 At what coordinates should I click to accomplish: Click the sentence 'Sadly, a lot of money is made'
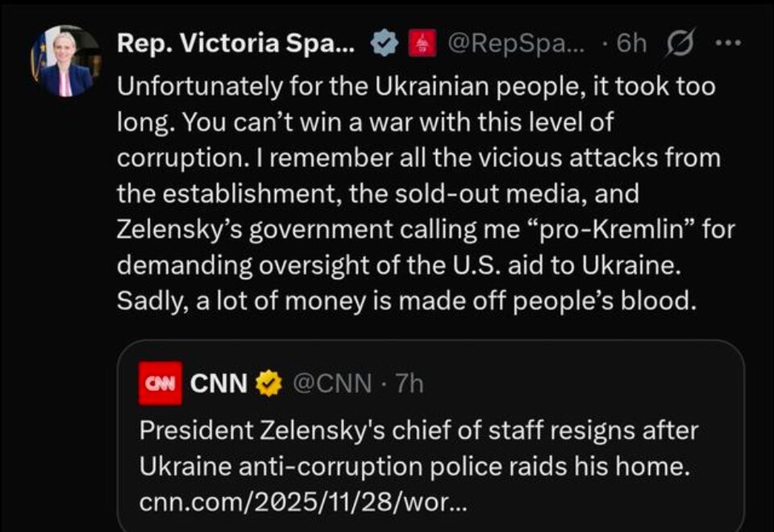[x=405, y=301]
